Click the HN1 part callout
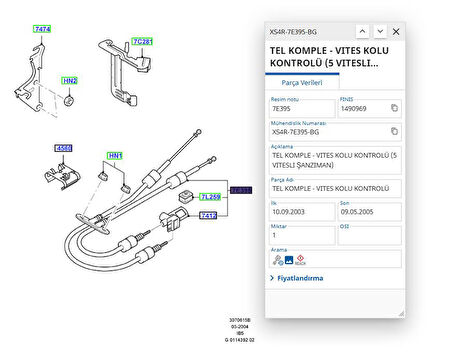 (115, 156)
